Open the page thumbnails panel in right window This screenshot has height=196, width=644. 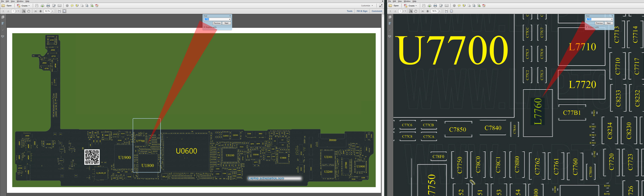390,17
